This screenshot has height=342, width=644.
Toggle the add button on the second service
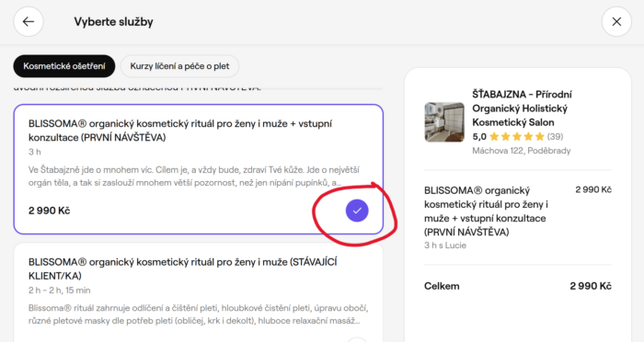pos(357,340)
